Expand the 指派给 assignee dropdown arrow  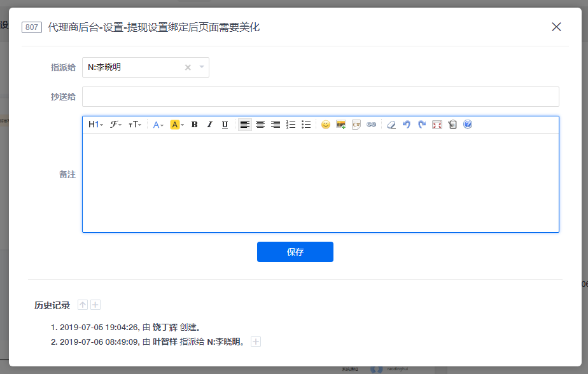(202, 67)
